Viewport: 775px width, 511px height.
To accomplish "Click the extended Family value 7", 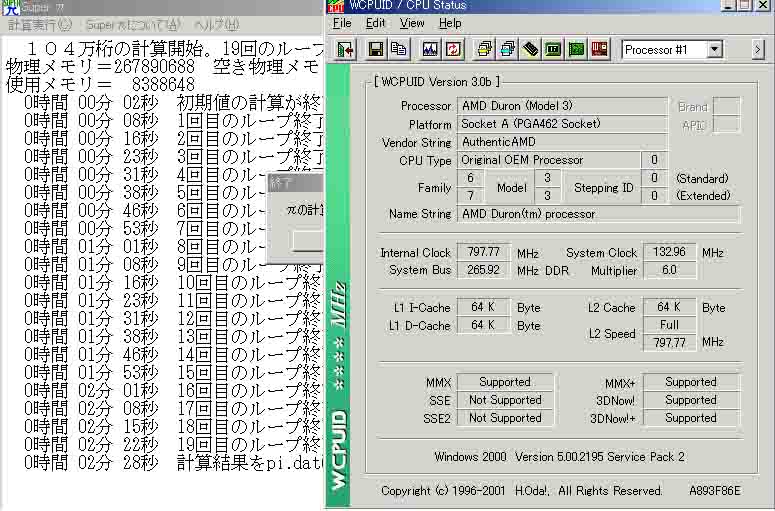I will pyautogui.click(x=471, y=196).
